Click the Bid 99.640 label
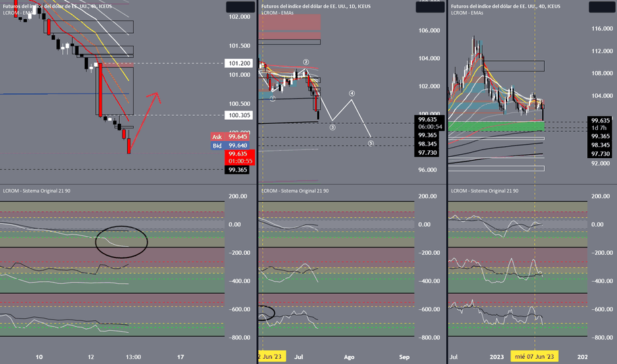This screenshot has height=364, width=617. click(x=230, y=146)
